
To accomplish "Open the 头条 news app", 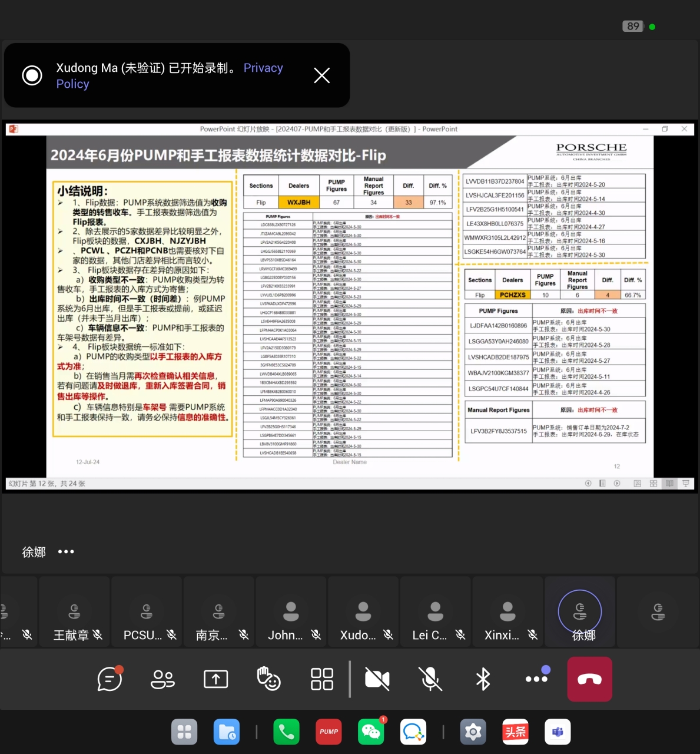I will pyautogui.click(x=515, y=732).
